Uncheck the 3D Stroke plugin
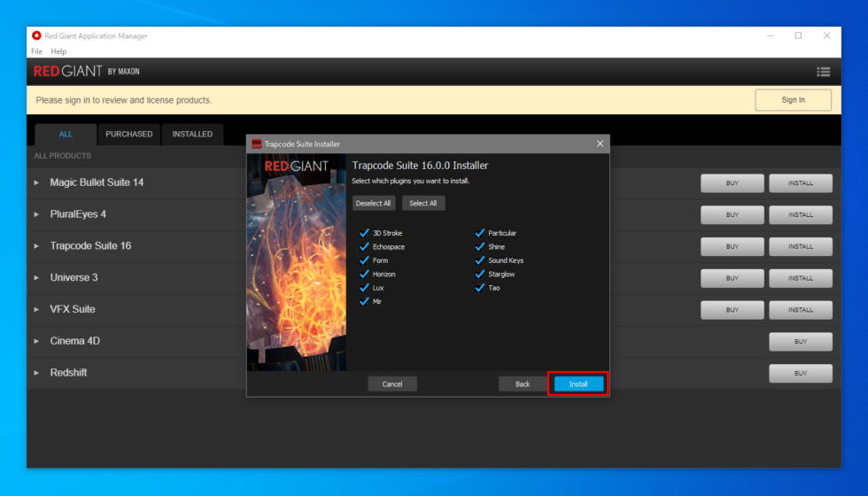868x496 pixels. click(x=364, y=232)
